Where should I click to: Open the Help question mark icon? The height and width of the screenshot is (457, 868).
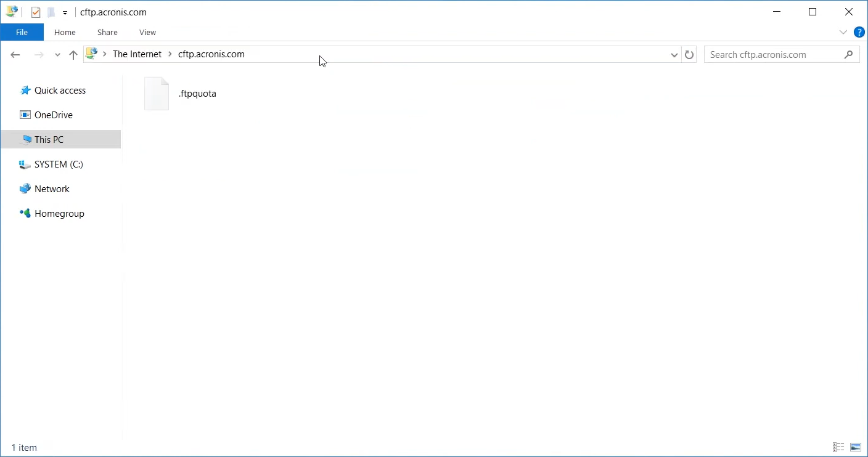pos(859,32)
